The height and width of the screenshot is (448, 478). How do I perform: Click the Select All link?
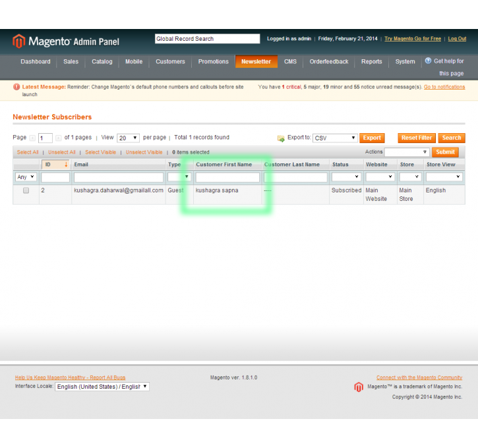pos(28,152)
